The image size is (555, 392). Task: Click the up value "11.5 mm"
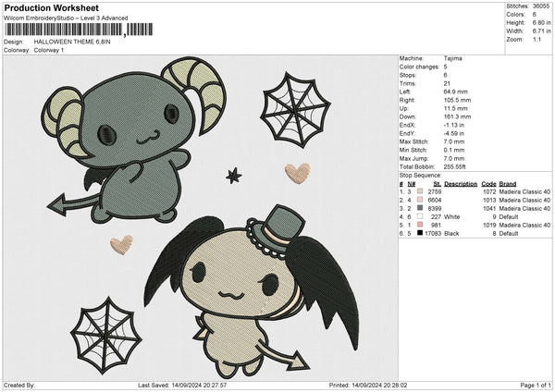coord(455,108)
